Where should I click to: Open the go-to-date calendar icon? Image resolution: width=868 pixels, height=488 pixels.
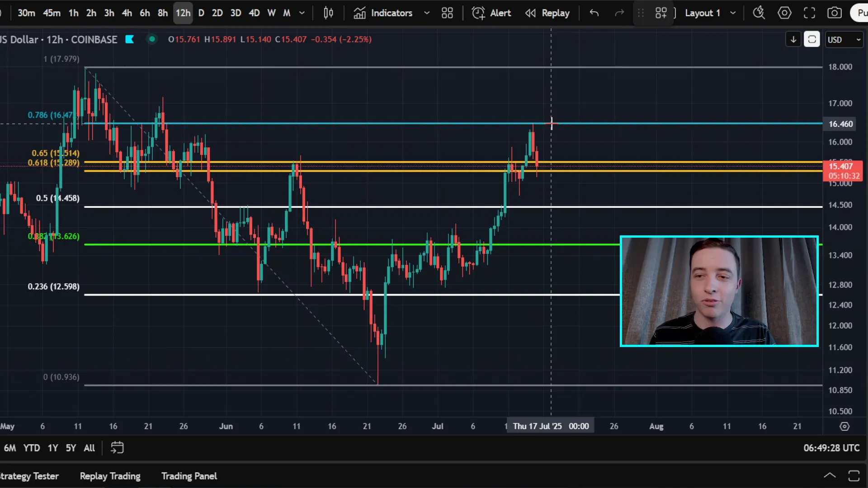pyautogui.click(x=117, y=448)
